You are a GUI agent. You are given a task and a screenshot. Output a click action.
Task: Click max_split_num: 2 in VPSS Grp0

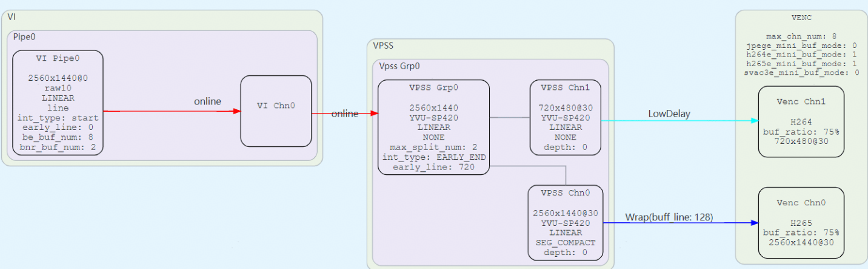pos(433,148)
